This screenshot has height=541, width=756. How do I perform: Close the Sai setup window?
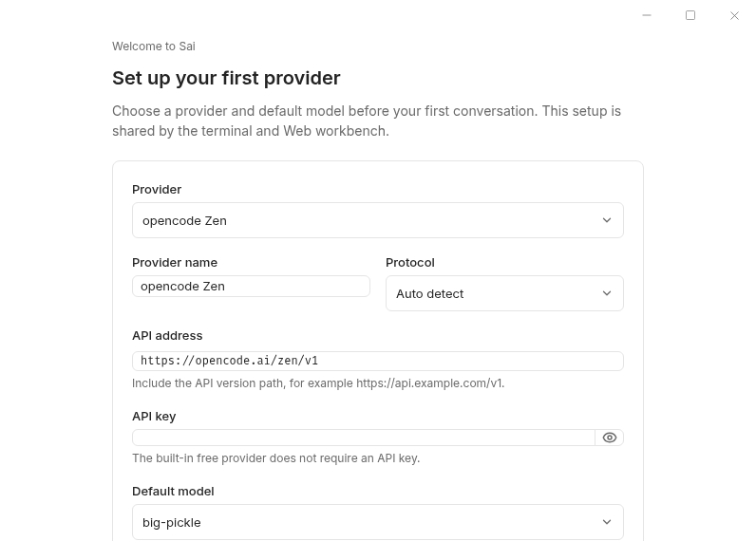point(734,15)
